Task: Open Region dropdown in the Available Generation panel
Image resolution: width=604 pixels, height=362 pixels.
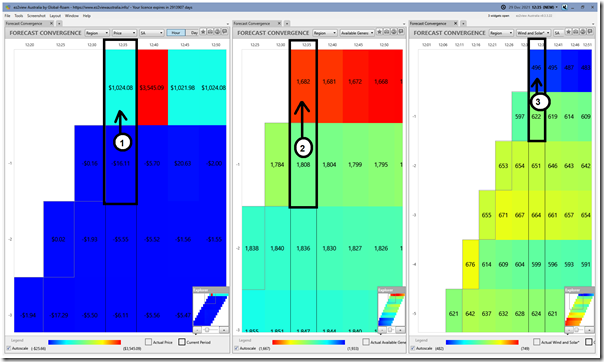Action: (x=325, y=33)
